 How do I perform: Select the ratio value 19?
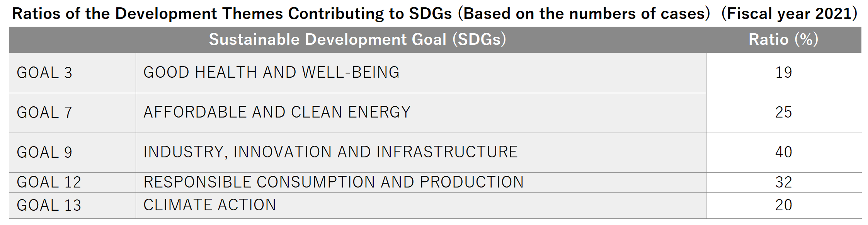[x=784, y=72]
